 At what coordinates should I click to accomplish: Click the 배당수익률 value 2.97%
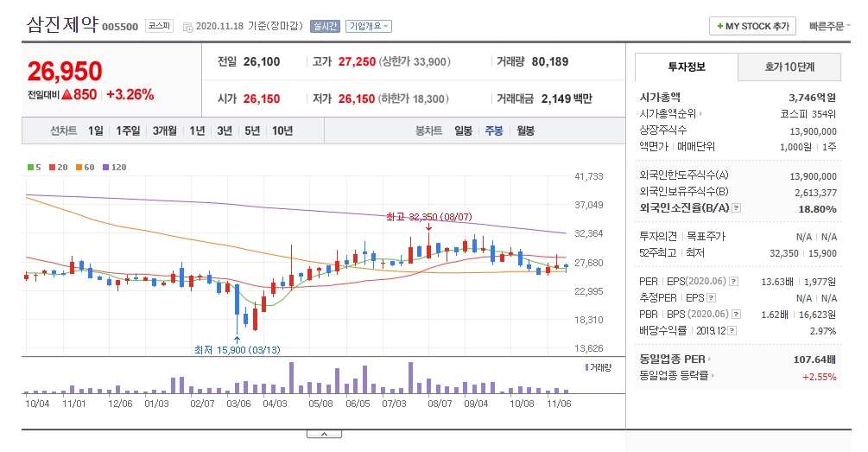click(822, 331)
